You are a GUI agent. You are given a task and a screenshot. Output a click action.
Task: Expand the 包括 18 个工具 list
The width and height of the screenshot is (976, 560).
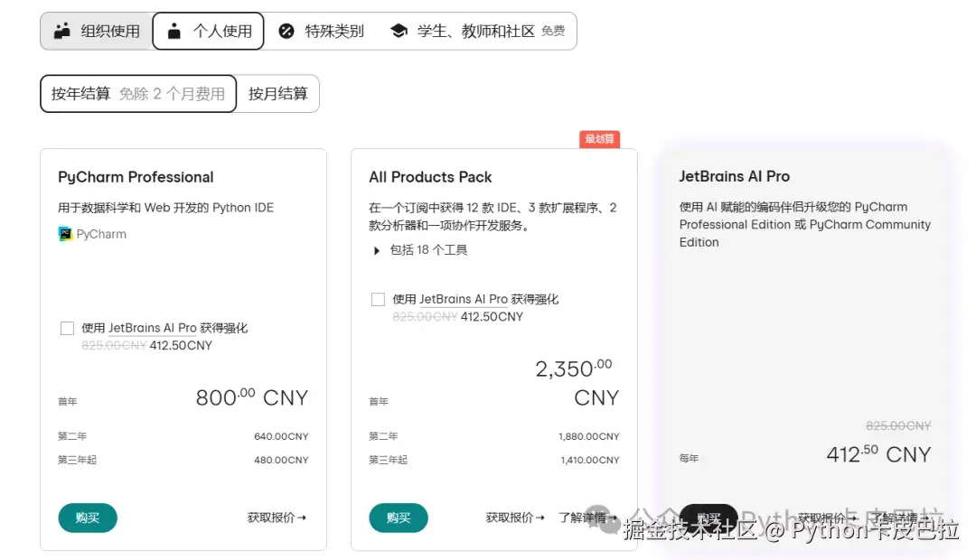(x=377, y=250)
